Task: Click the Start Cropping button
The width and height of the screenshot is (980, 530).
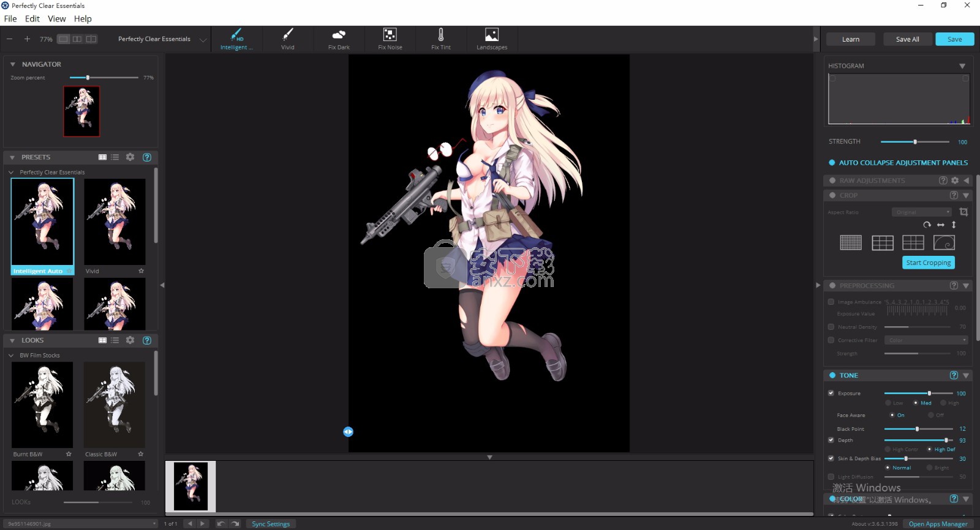Action: [929, 263]
